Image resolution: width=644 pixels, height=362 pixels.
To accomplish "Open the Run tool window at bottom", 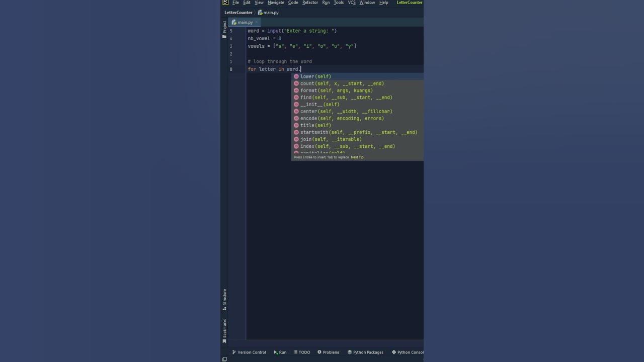I will [x=280, y=352].
